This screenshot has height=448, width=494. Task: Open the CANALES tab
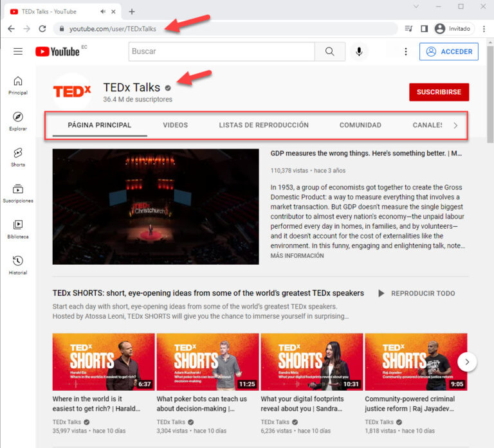[x=427, y=125]
